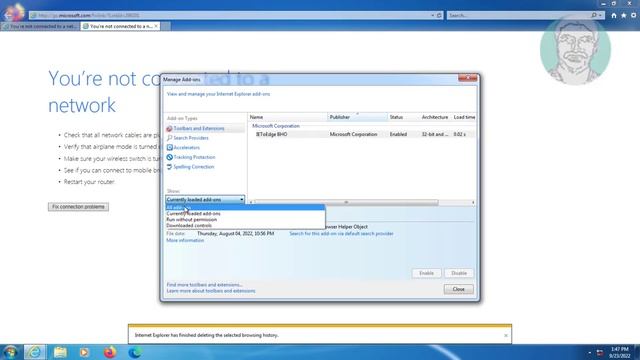Choose Run without permission option
640x360 pixels.
pos(245,220)
